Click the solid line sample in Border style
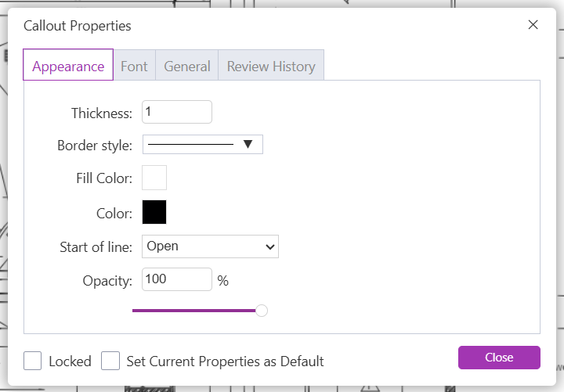This screenshot has height=392, width=564. (x=191, y=145)
